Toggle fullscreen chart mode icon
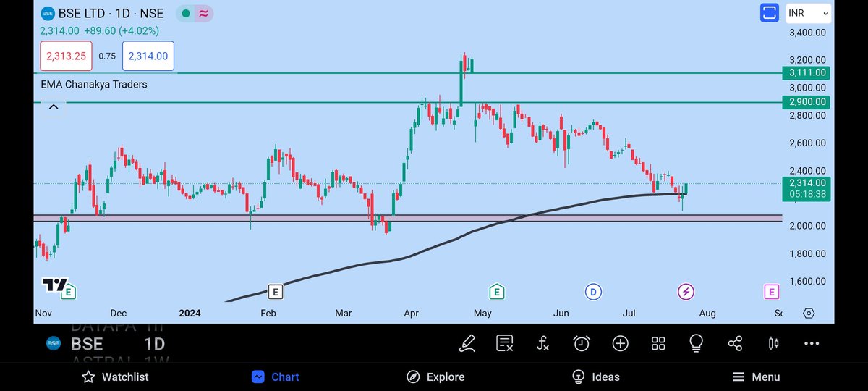 tap(769, 13)
